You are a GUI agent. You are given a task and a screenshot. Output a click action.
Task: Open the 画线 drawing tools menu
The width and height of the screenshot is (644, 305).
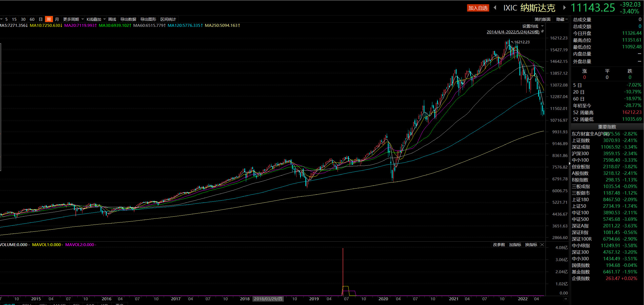tap(112, 19)
